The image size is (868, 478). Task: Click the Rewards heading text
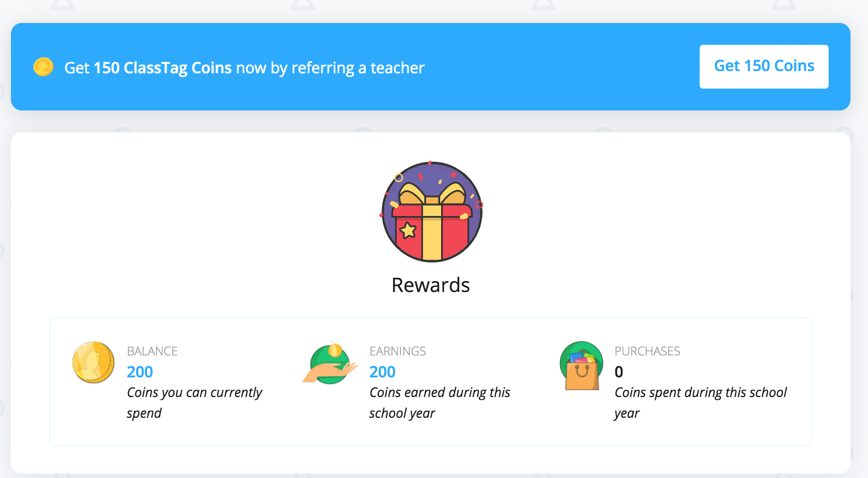coord(431,284)
